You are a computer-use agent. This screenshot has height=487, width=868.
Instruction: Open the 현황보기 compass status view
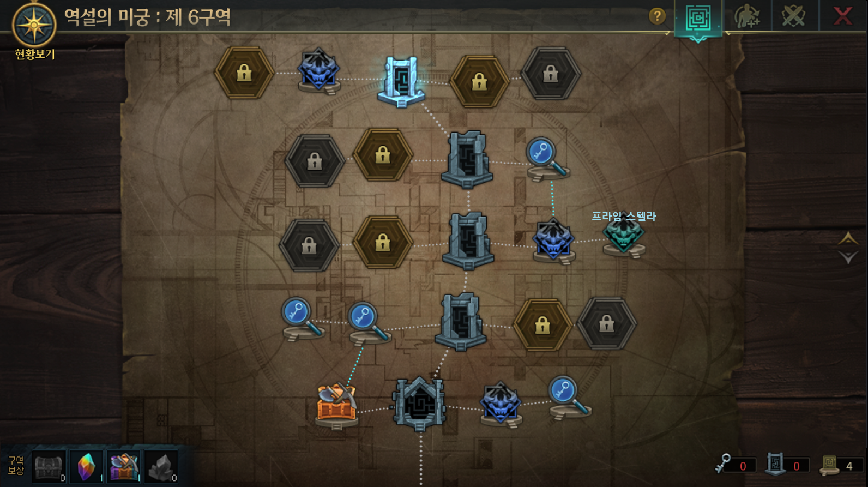34,30
